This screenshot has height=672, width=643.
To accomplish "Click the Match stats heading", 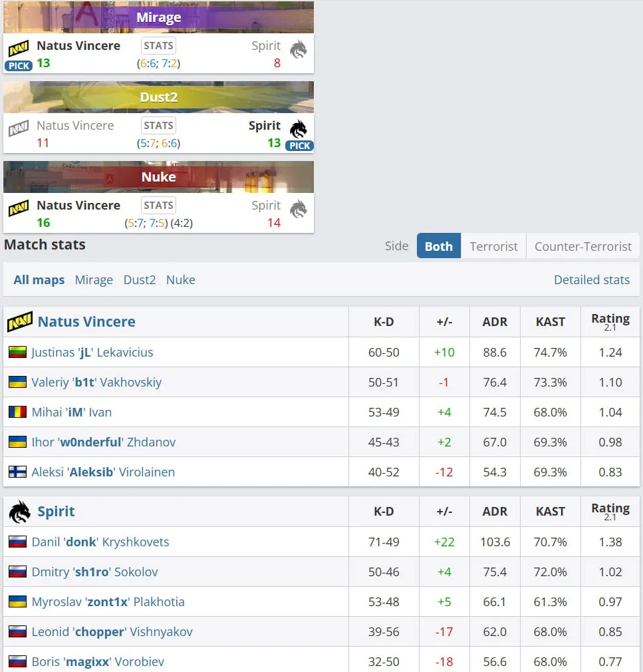I will point(45,245).
